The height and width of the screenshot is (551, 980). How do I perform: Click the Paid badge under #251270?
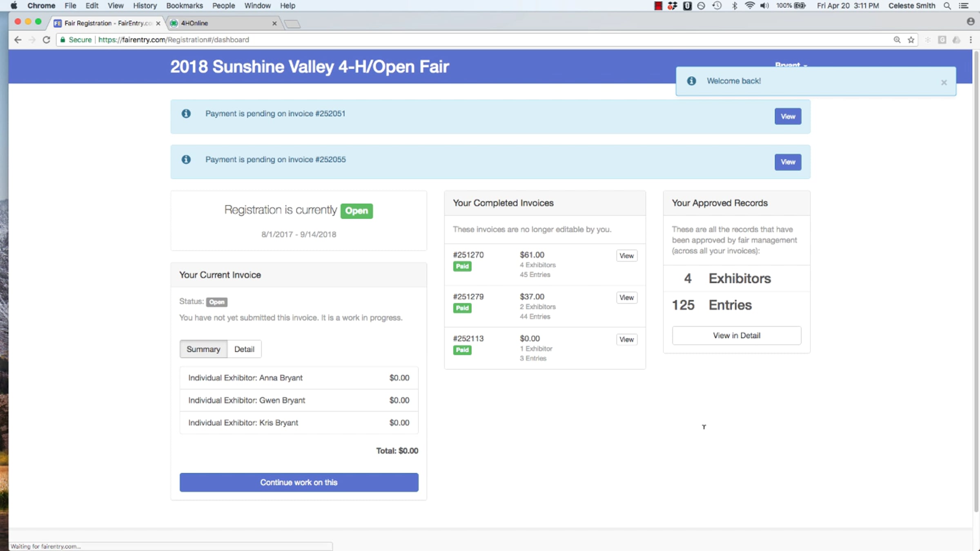pos(462,266)
